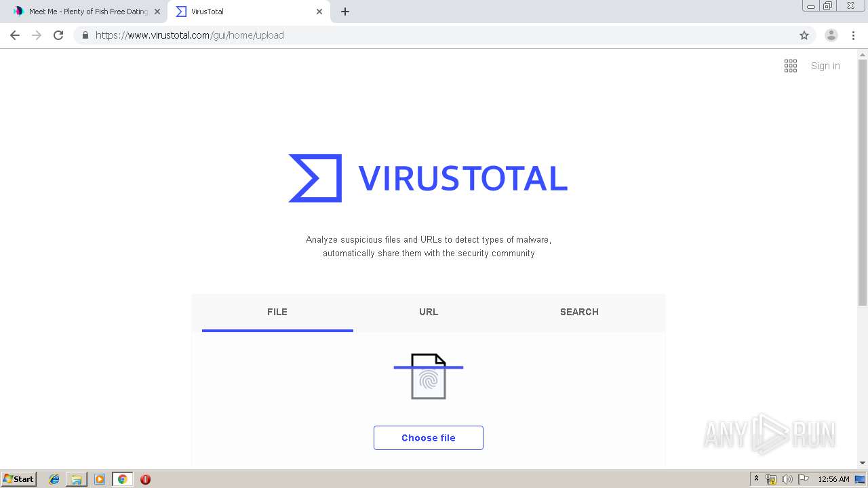
Task: Click the 'Analyze suspicious files and URLs' text
Action: (x=429, y=246)
